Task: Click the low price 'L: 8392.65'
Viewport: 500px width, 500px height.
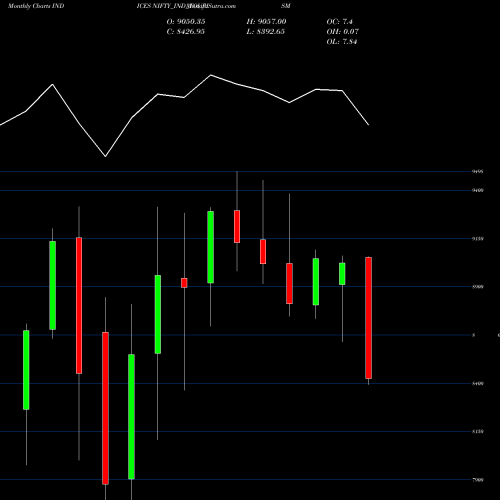Action: (265, 31)
